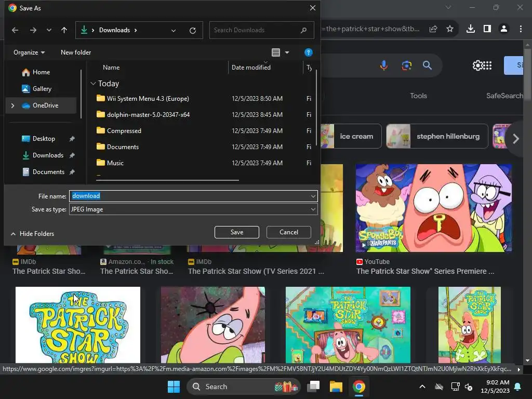The image size is (532, 399).
Task: Bookmark this page with star icon
Action: pyautogui.click(x=450, y=29)
